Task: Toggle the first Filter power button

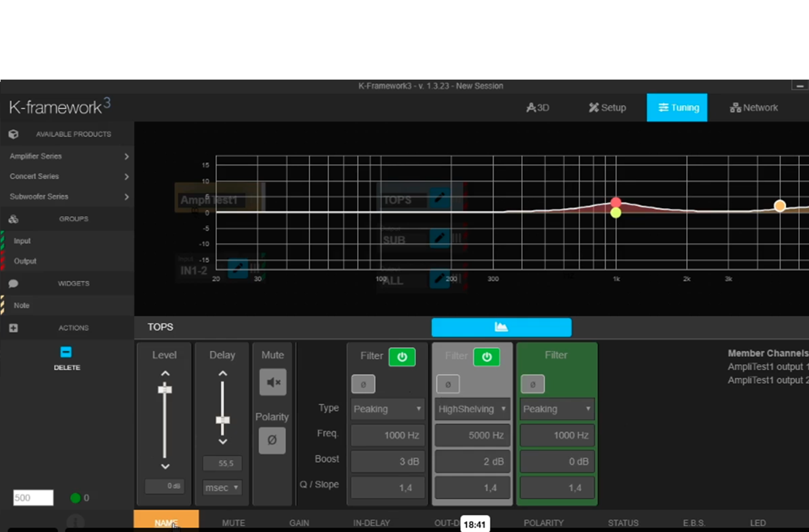Action: pyautogui.click(x=402, y=356)
